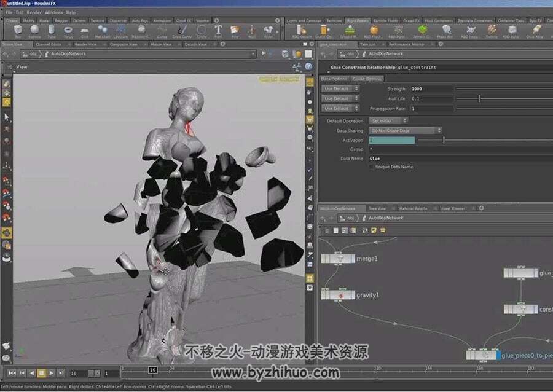Select the Metaball shelf tool

tap(103, 32)
